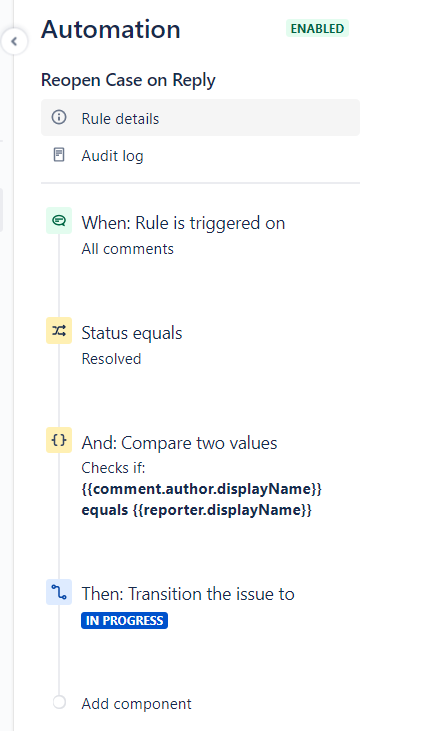The height and width of the screenshot is (731, 439).
Task: Open the 'And: Compare two values' condition
Action: 179,443
